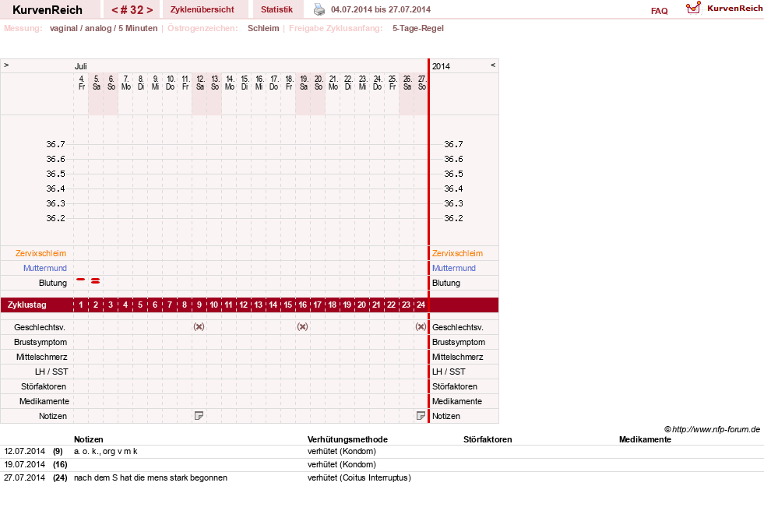This screenshot has width=764, height=532.
Task: Click the 'Juli' month label
Action: [x=80, y=66]
